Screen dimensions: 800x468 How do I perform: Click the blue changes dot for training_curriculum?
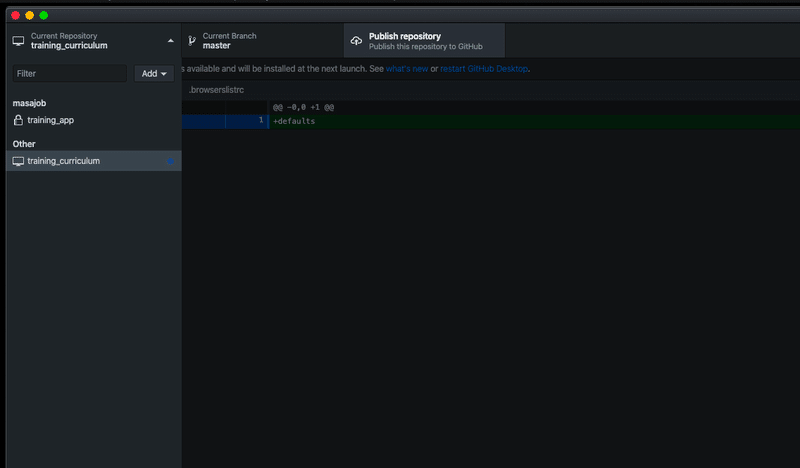170,161
